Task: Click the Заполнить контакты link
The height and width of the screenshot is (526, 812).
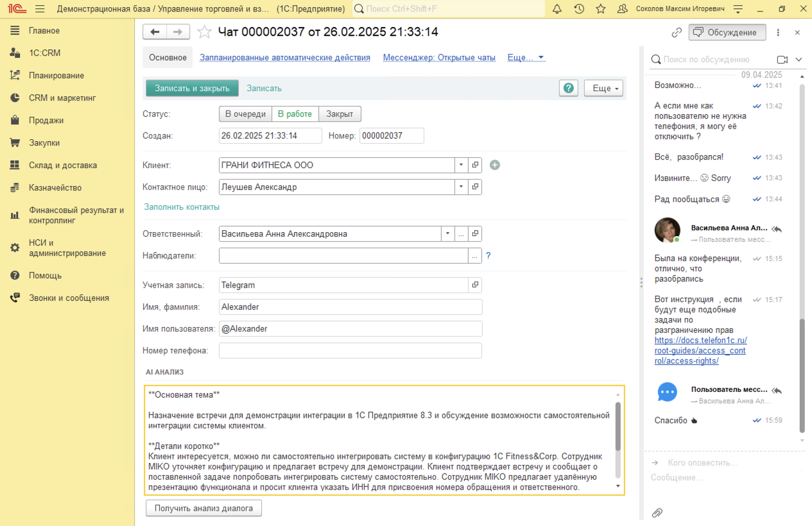Action: (x=182, y=207)
